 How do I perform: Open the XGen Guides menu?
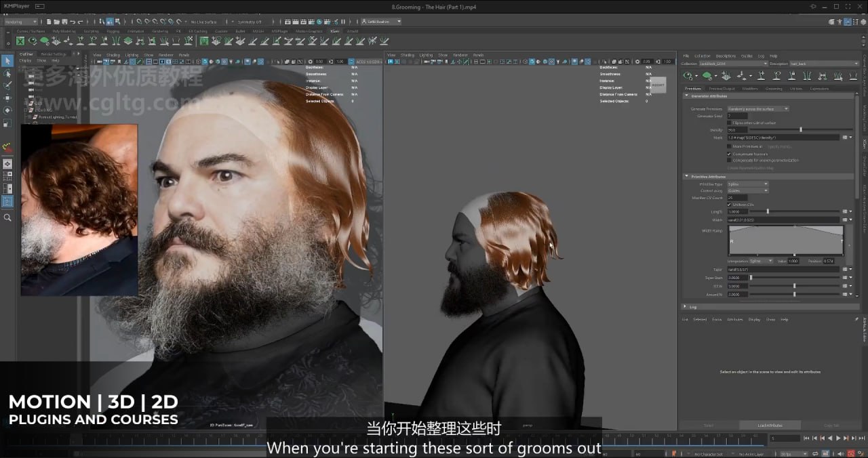coord(747,56)
